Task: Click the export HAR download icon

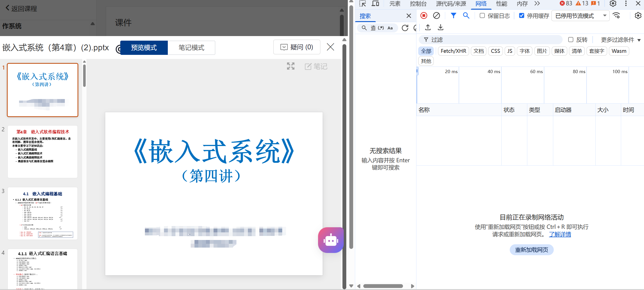Action: (x=440, y=27)
